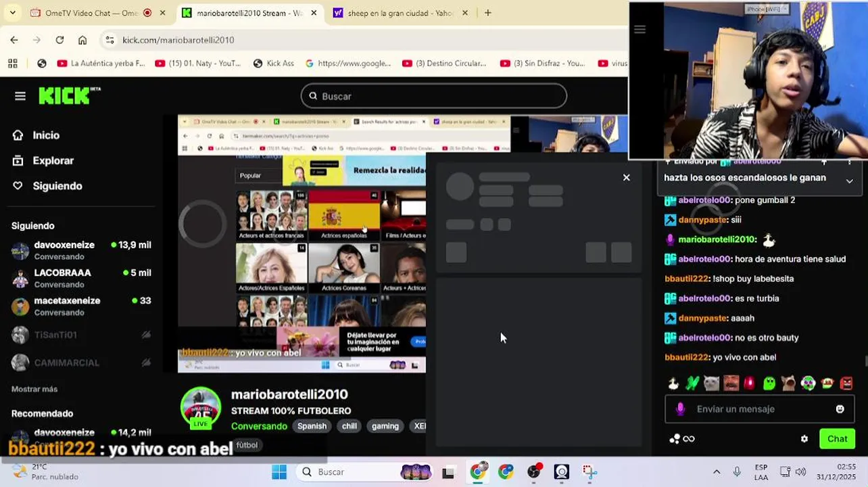This screenshot has width=868, height=487.
Task: Insert the mustache man face emote
Action: click(731, 384)
